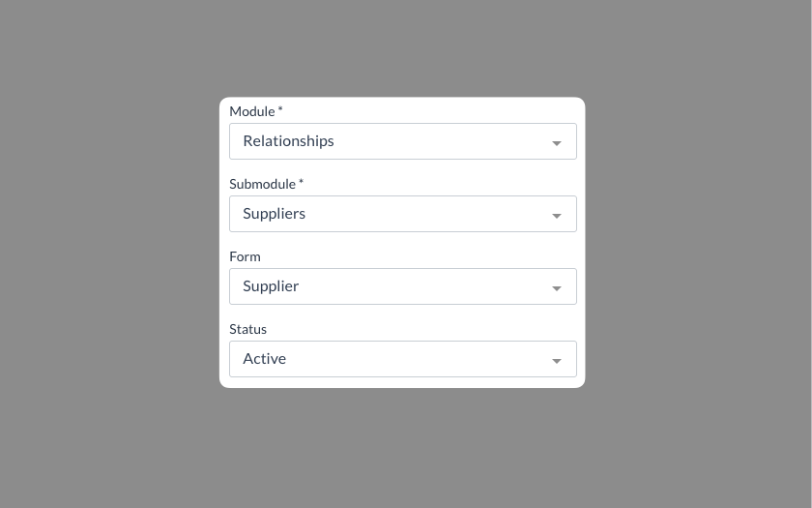Click the required asterisk beside Module

pos(280,110)
